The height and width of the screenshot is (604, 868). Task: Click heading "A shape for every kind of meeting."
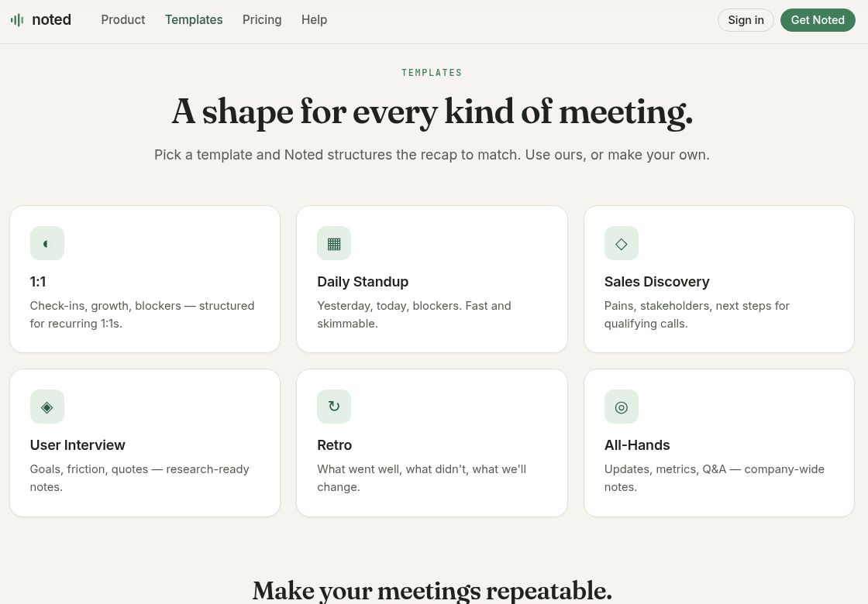(432, 112)
